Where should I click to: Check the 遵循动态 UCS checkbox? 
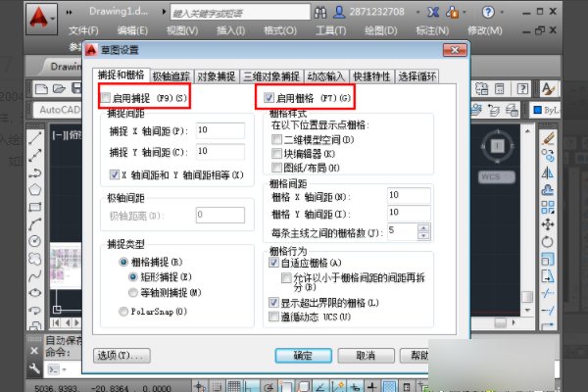click(x=273, y=317)
